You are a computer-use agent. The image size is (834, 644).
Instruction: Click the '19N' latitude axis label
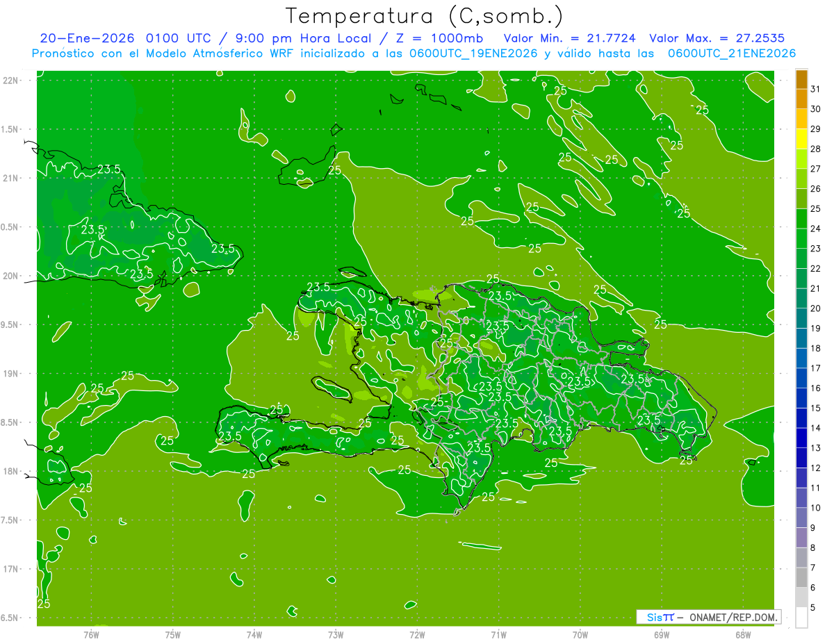click(10, 374)
